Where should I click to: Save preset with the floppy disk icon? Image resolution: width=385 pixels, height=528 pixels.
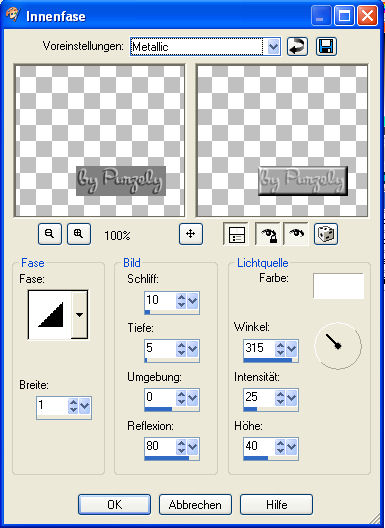tap(326, 46)
